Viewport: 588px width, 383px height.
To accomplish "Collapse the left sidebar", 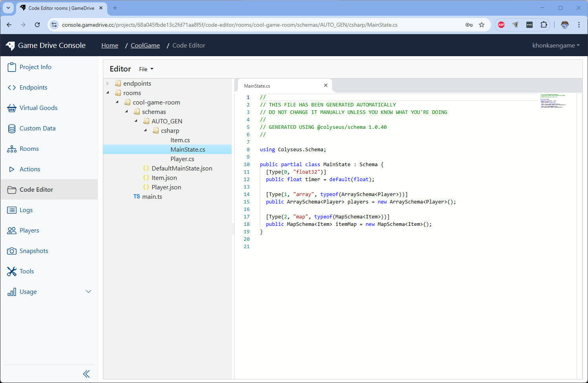I will coord(86,374).
